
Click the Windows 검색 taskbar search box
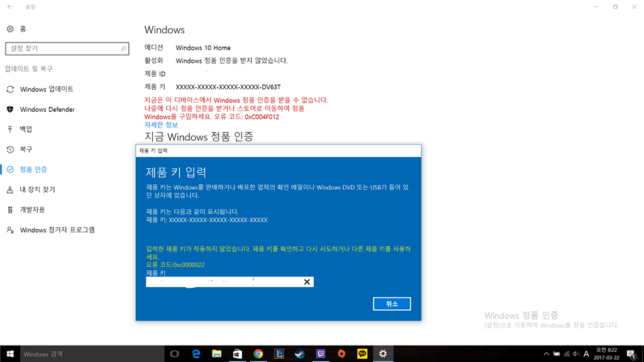click(x=92, y=354)
